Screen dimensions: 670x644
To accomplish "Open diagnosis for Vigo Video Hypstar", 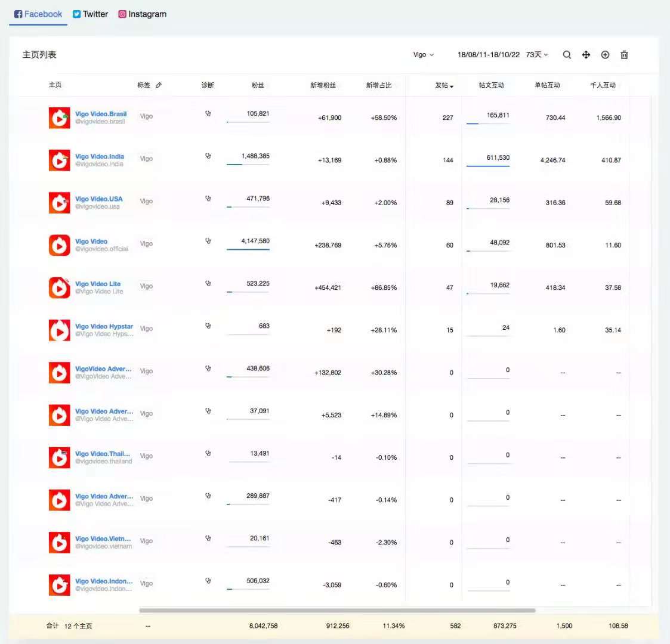I will (x=208, y=326).
